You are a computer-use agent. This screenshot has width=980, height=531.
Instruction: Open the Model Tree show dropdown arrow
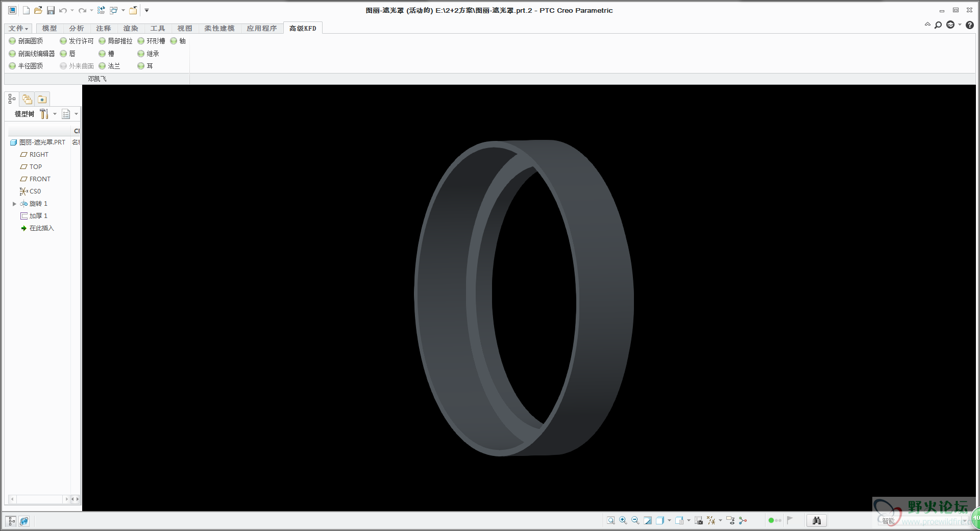[76, 114]
